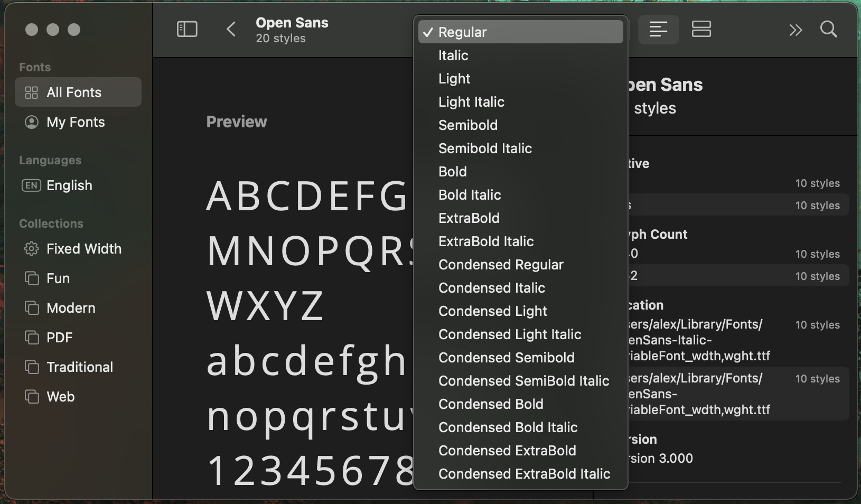Select Bold Italic from the style menu
This screenshot has width=861, height=504.
tap(469, 194)
